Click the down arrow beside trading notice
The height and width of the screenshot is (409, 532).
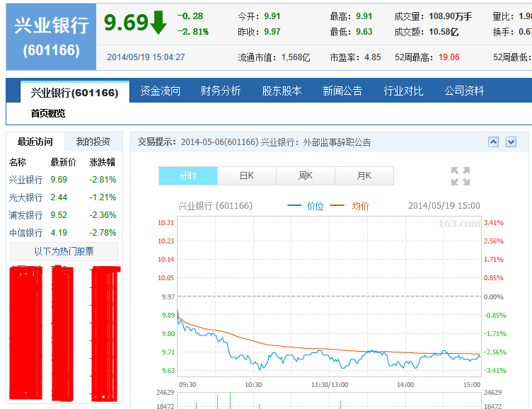point(511,142)
